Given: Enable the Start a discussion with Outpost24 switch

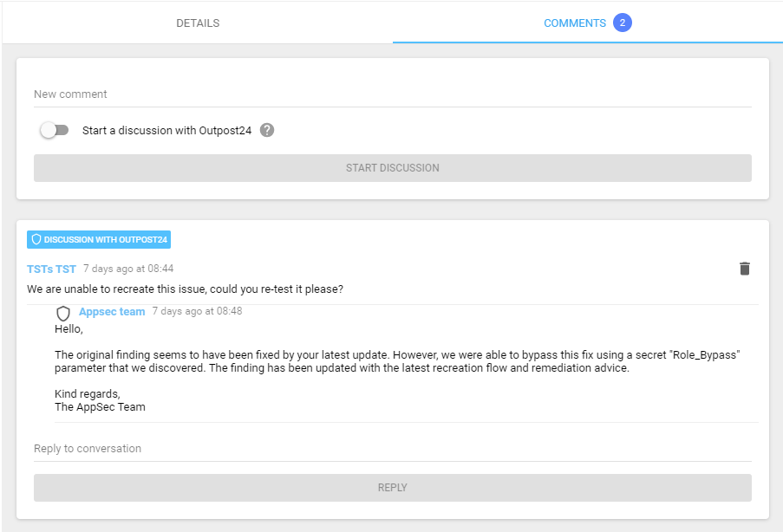Looking at the screenshot, I should [x=55, y=130].
